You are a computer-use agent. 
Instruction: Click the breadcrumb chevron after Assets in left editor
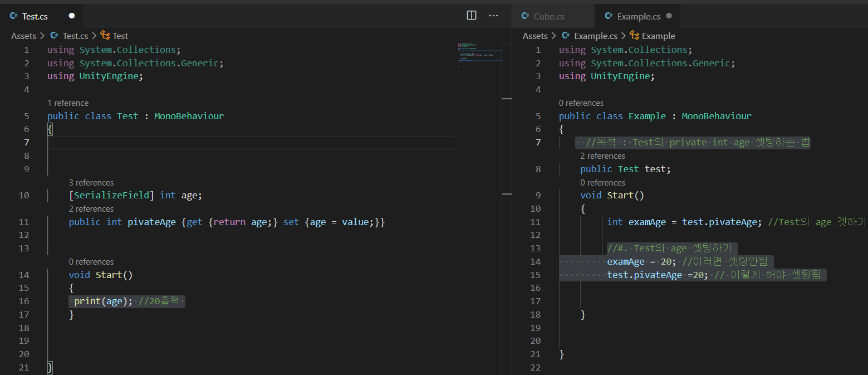pyautogui.click(x=42, y=36)
